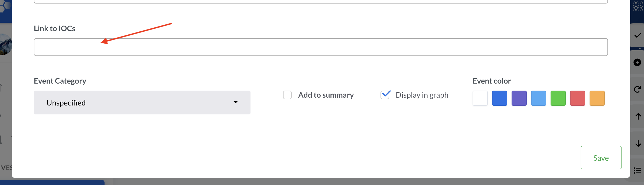Enable the Add to summary checkbox
Screen dimensions: 644x185
[x=287, y=95]
